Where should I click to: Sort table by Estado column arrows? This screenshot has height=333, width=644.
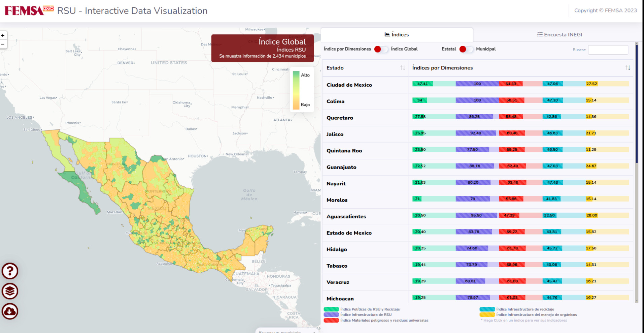tap(402, 68)
